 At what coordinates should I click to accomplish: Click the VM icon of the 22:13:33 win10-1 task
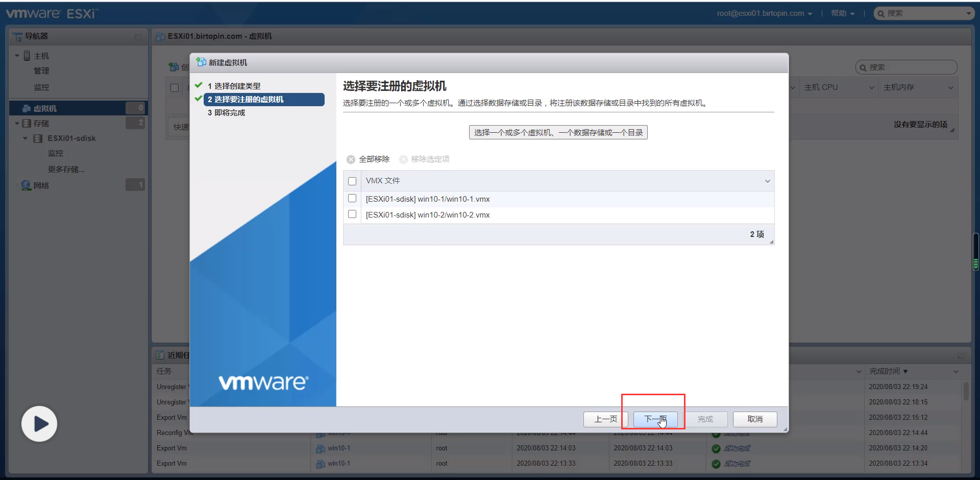pyautogui.click(x=321, y=464)
